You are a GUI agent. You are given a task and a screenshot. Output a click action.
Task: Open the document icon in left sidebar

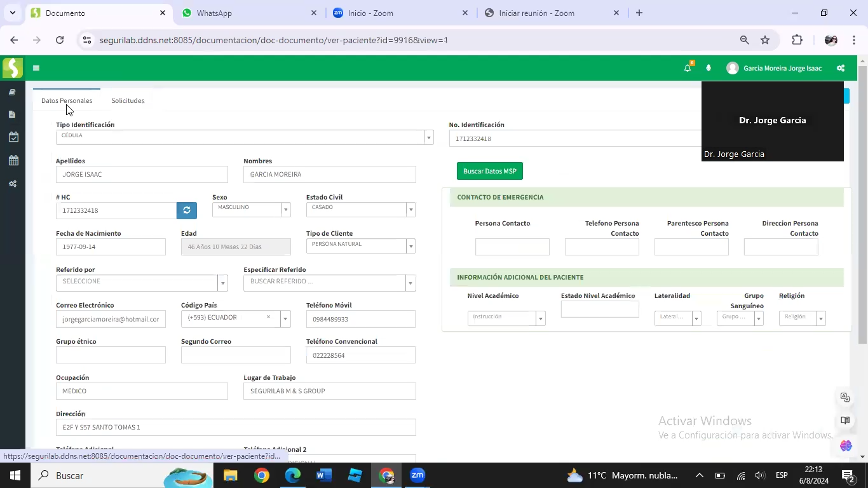pos(12,114)
